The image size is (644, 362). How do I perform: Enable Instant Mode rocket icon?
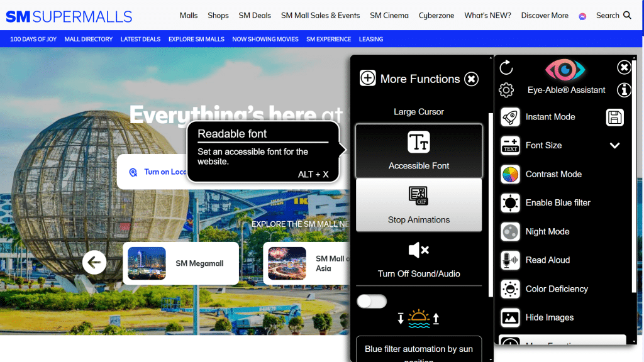coord(510,117)
